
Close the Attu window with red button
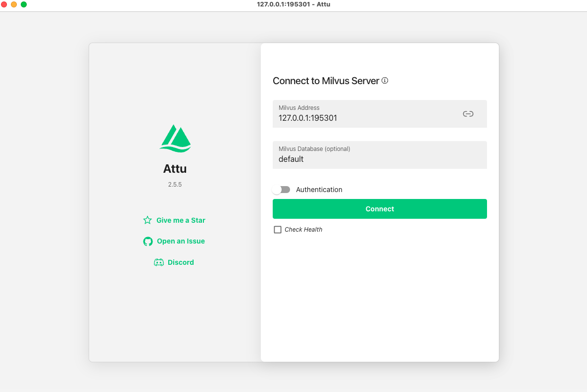click(4, 4)
